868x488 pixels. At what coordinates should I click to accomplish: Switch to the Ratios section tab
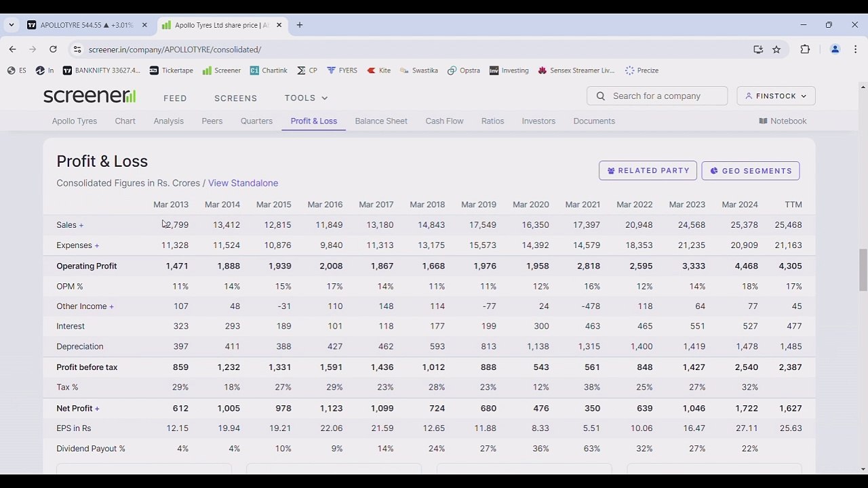point(493,121)
